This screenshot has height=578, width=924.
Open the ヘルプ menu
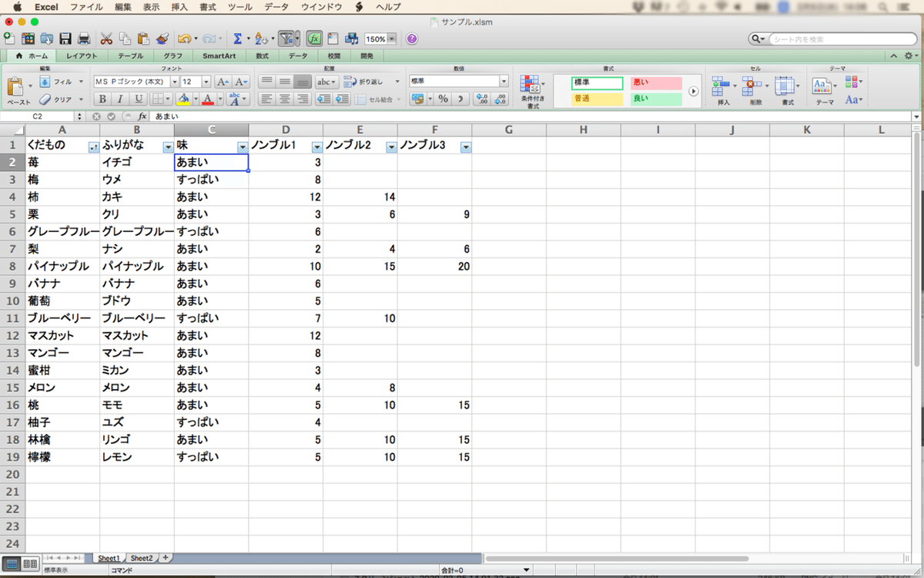tap(387, 6)
